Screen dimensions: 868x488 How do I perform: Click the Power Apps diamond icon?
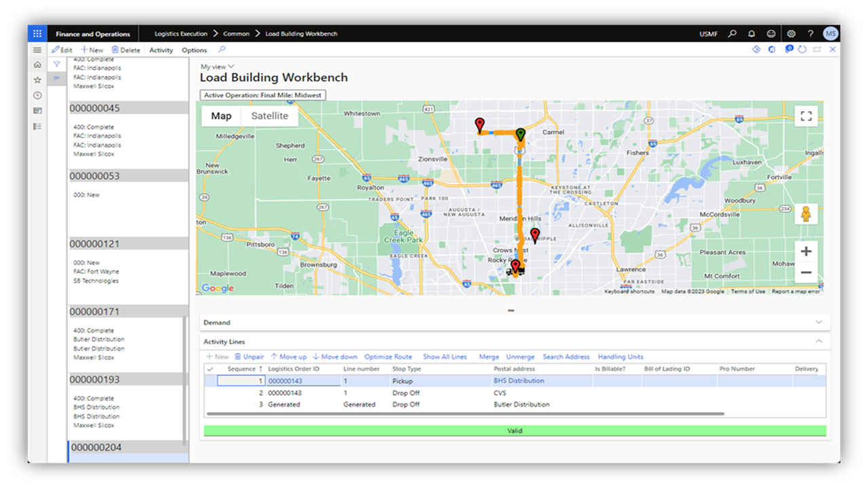[757, 49]
